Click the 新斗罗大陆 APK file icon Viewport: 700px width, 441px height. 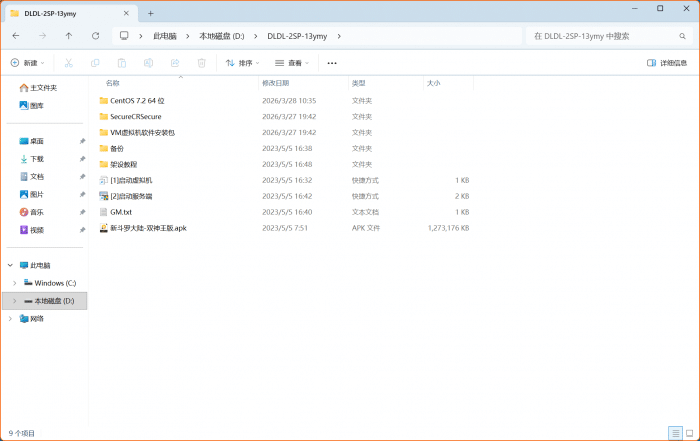tap(103, 228)
